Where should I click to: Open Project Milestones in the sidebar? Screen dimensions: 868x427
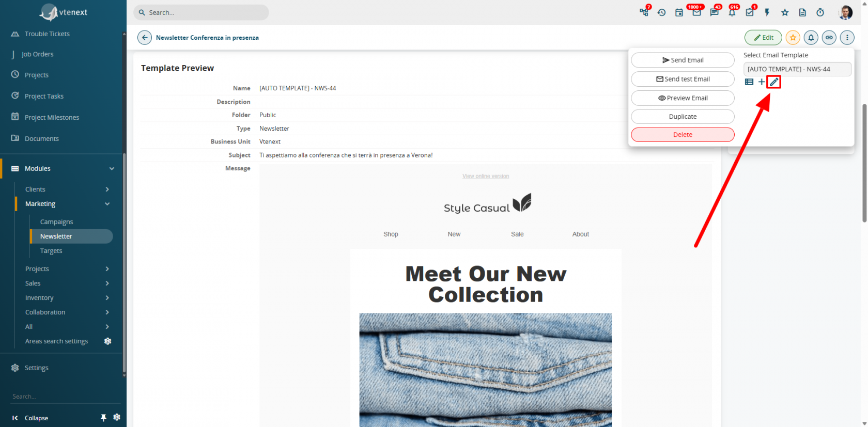(x=52, y=117)
